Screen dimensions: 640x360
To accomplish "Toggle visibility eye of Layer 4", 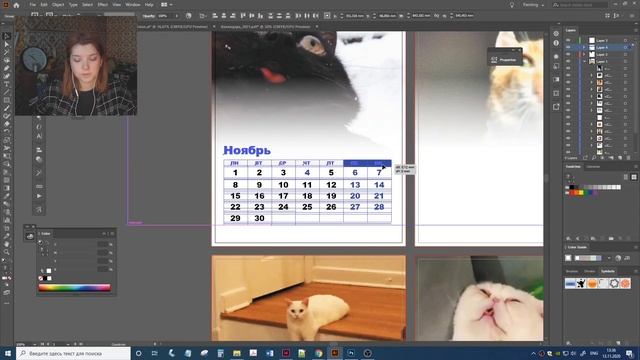I will click(x=568, y=47).
